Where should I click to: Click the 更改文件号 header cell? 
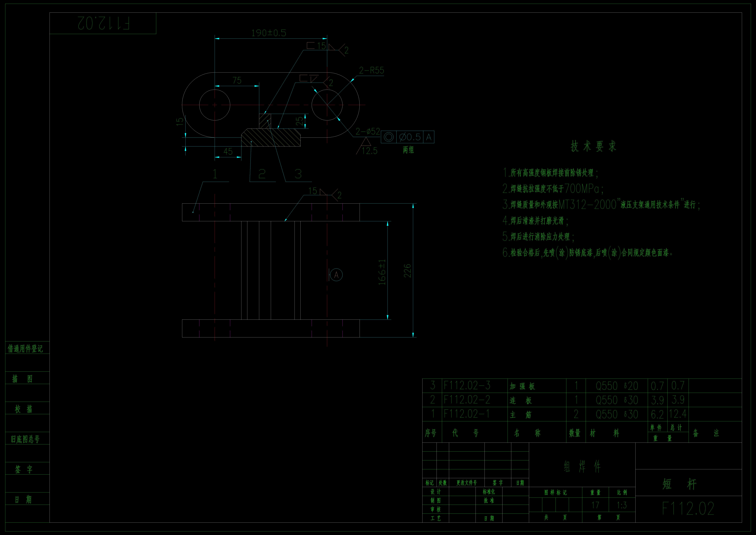[x=467, y=483]
